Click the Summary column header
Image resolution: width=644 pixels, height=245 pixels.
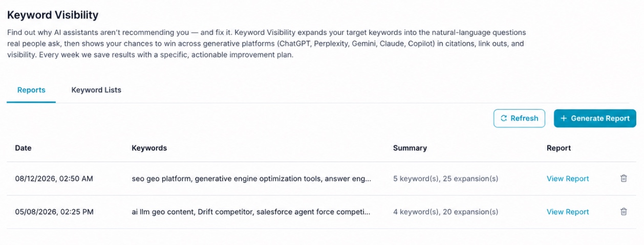tap(410, 148)
